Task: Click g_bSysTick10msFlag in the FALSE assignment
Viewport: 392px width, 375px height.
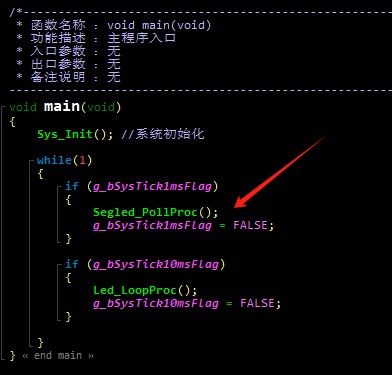Action: click(156, 304)
